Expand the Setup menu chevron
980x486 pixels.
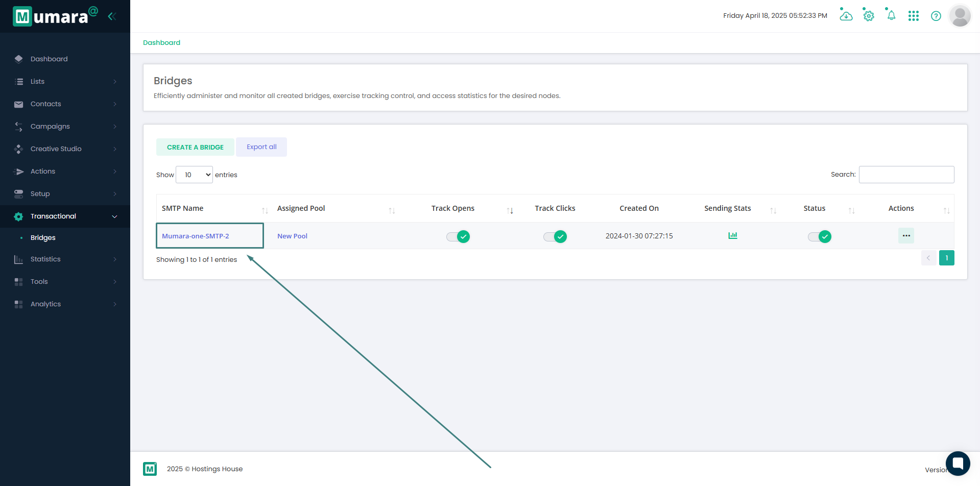pyautogui.click(x=115, y=194)
